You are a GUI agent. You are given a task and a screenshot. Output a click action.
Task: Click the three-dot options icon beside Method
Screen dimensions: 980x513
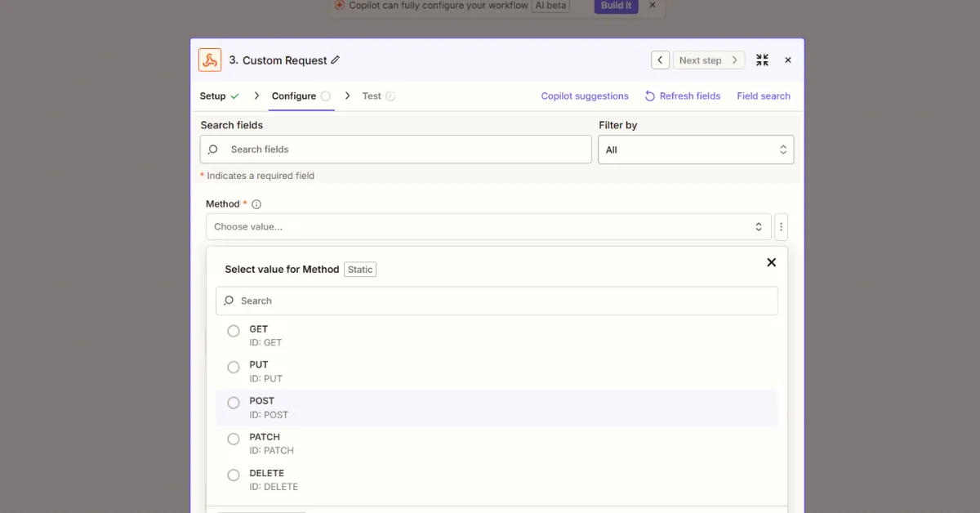(x=782, y=226)
